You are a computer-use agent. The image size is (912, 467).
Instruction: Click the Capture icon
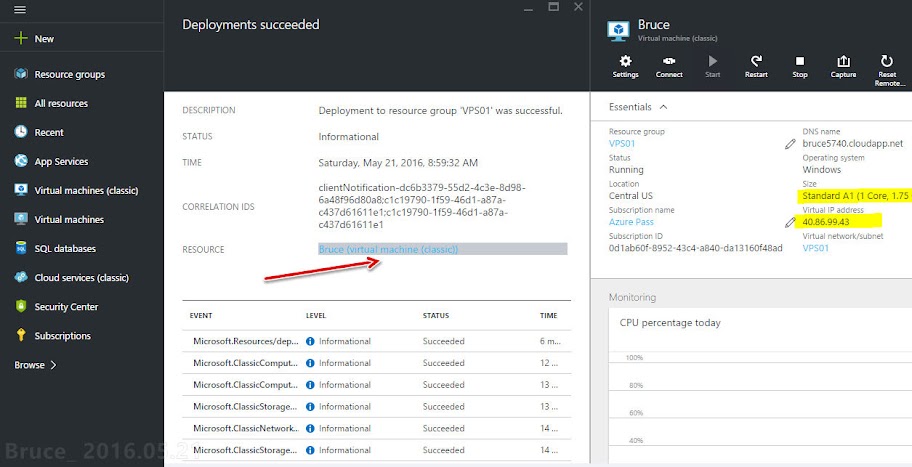tap(843, 61)
